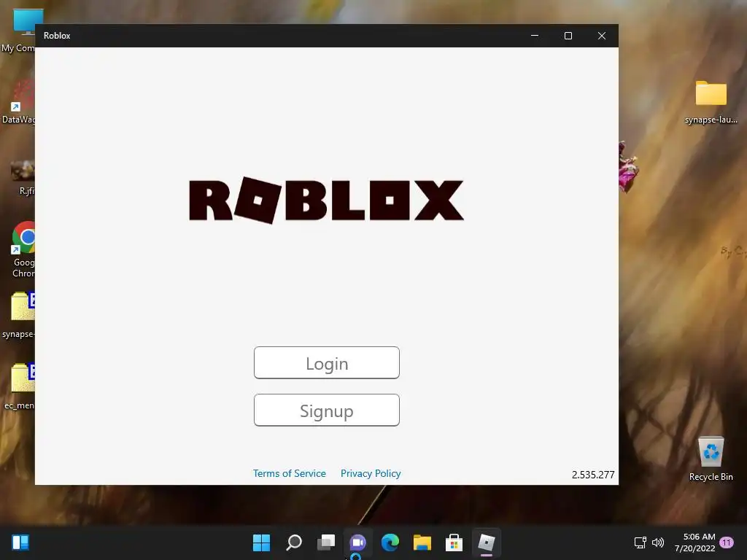
Task: Minimize the Roblox window
Action: (535, 36)
